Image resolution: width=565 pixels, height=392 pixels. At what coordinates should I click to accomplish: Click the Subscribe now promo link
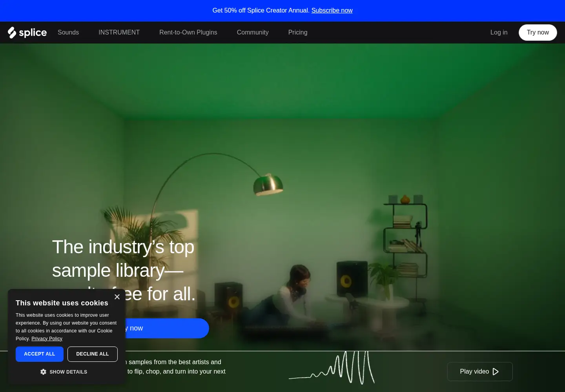click(x=332, y=11)
